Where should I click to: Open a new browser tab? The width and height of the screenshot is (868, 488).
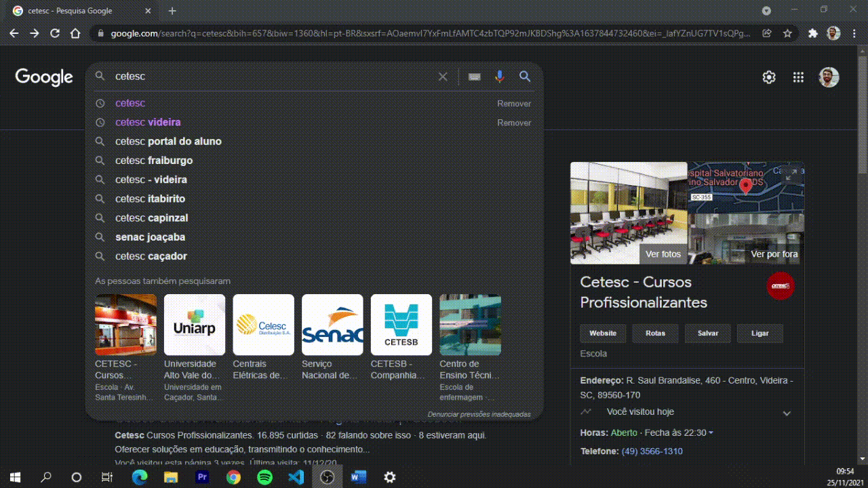[172, 11]
